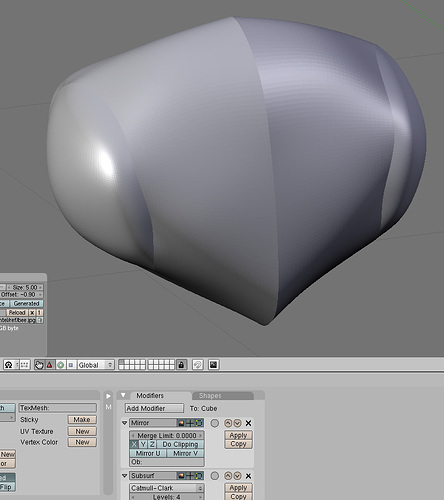Image resolution: width=444 pixels, height=500 pixels.
Task: Click New next to UV Texture
Action: click(x=82, y=431)
